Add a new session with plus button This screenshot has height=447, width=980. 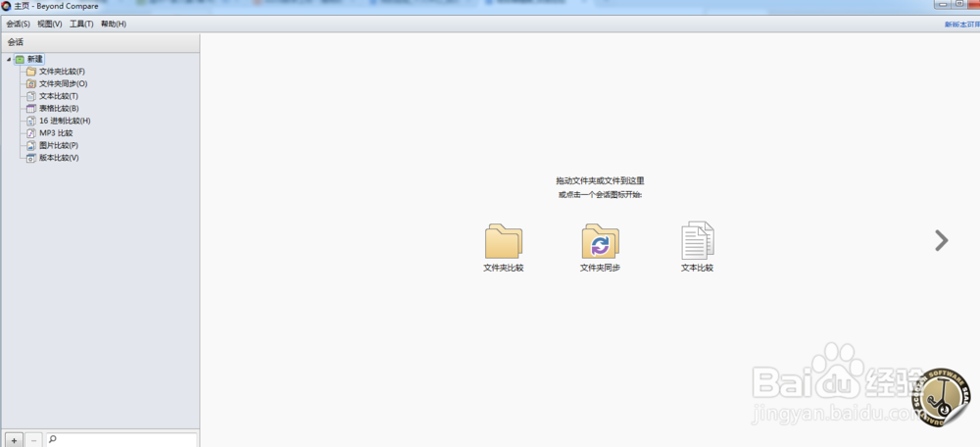[x=14, y=440]
